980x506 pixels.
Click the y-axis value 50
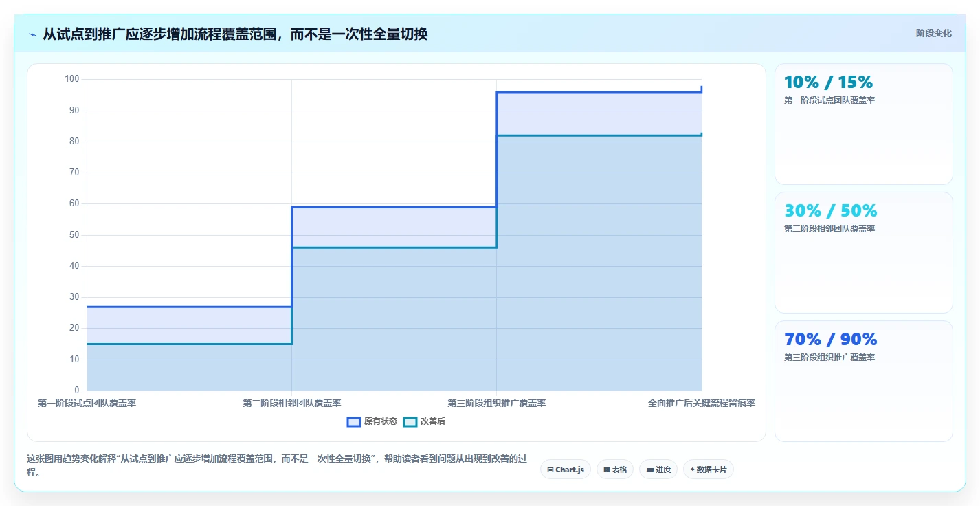click(74, 235)
